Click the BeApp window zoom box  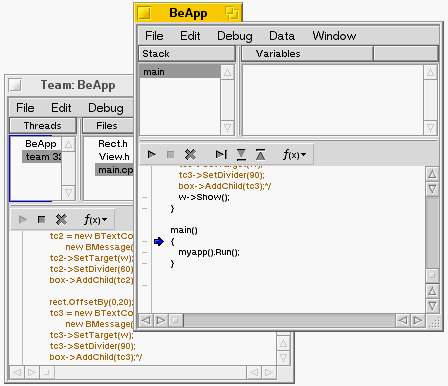point(232,13)
